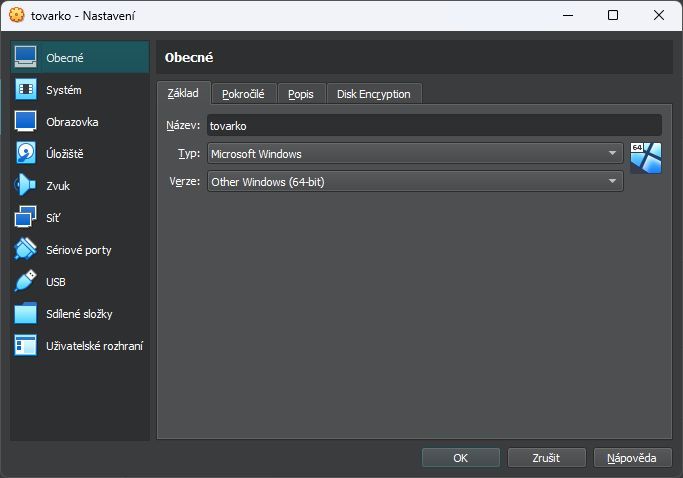Click the Sériové porty connector icon
Image resolution: width=683 pixels, height=478 pixels.
coord(26,250)
